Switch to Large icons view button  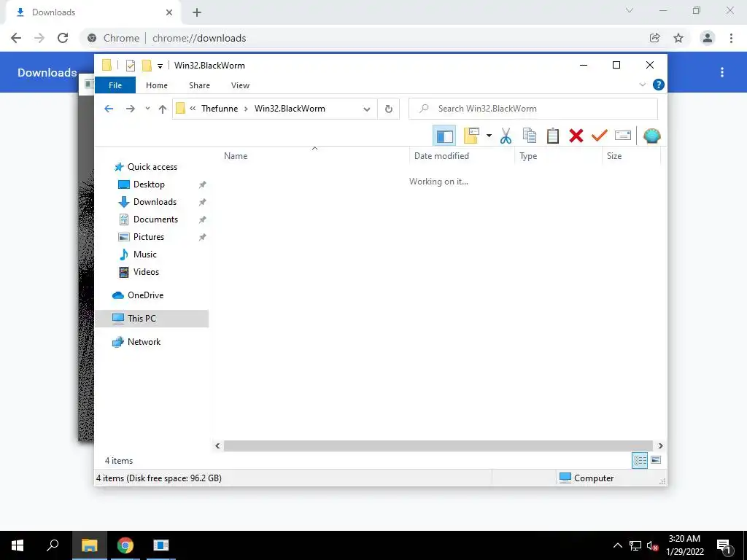point(656,460)
